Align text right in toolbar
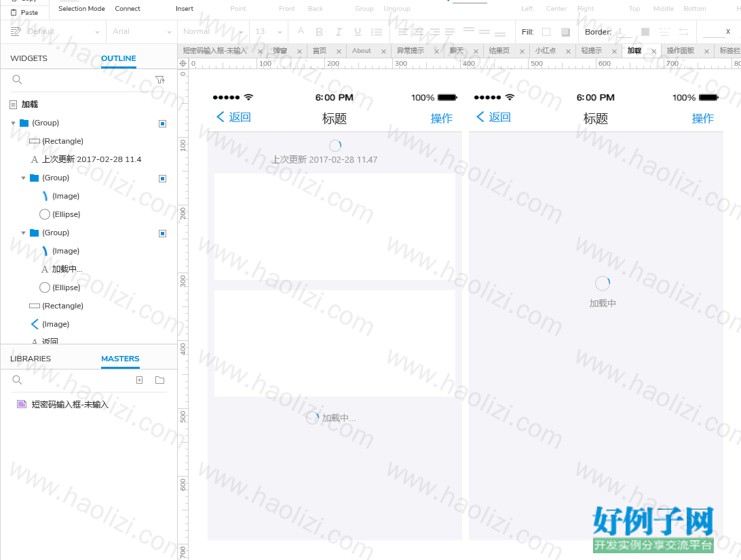The width and height of the screenshot is (741, 560). coord(434,32)
